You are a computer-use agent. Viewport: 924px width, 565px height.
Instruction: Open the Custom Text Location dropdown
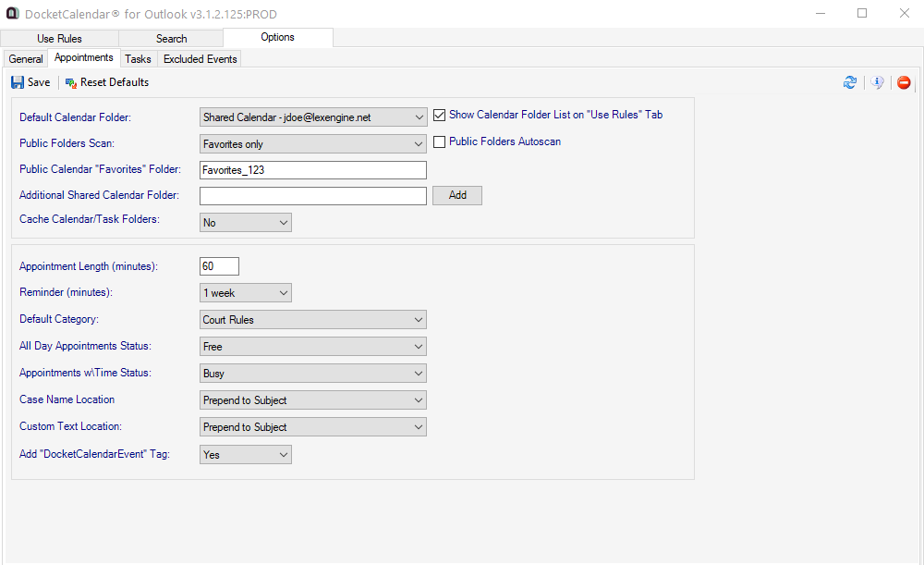(313, 427)
